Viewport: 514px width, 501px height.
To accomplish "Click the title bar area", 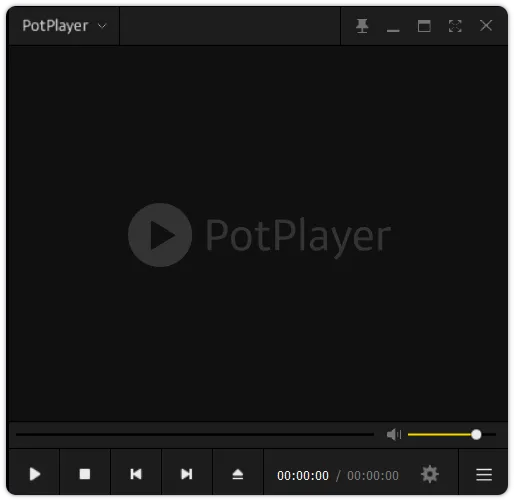I will click(230, 26).
